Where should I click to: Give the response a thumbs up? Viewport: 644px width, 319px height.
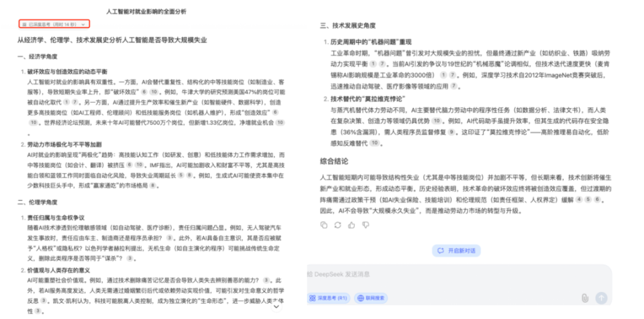[352, 225]
